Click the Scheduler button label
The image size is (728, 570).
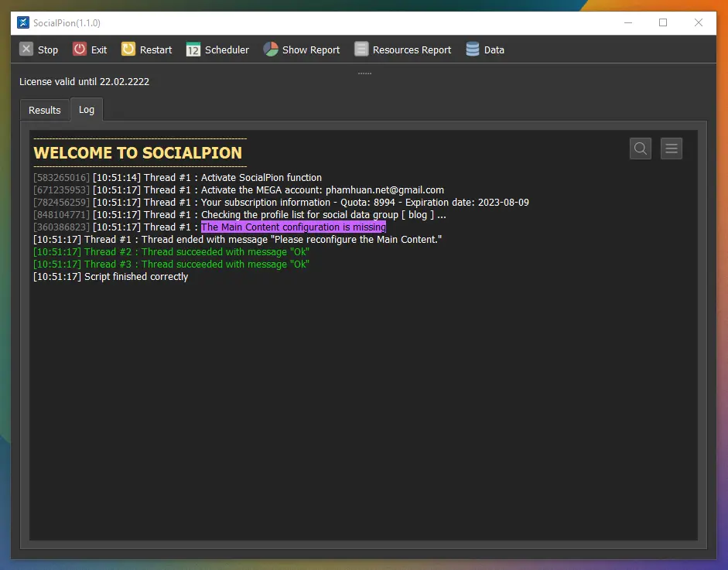click(227, 49)
